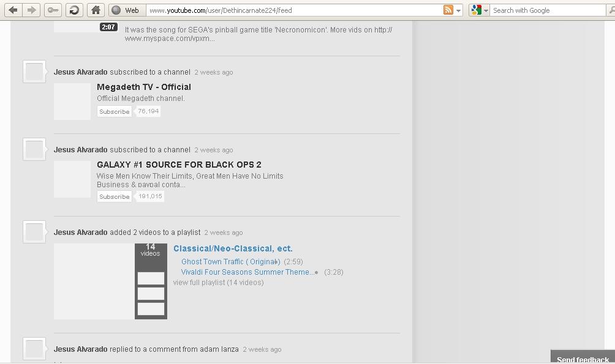This screenshot has height=364, width=615.
Task: Click the 14 videos playlist overlay
Action: click(151, 281)
